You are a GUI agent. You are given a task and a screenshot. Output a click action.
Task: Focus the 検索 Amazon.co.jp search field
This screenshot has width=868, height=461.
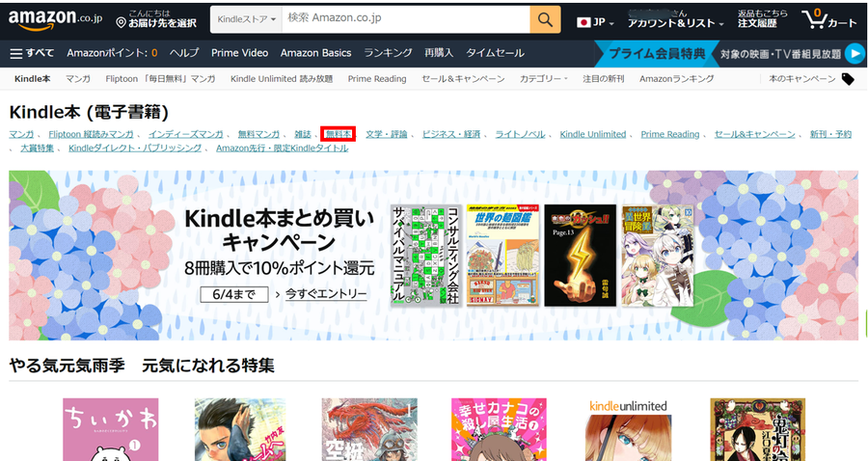(406, 19)
